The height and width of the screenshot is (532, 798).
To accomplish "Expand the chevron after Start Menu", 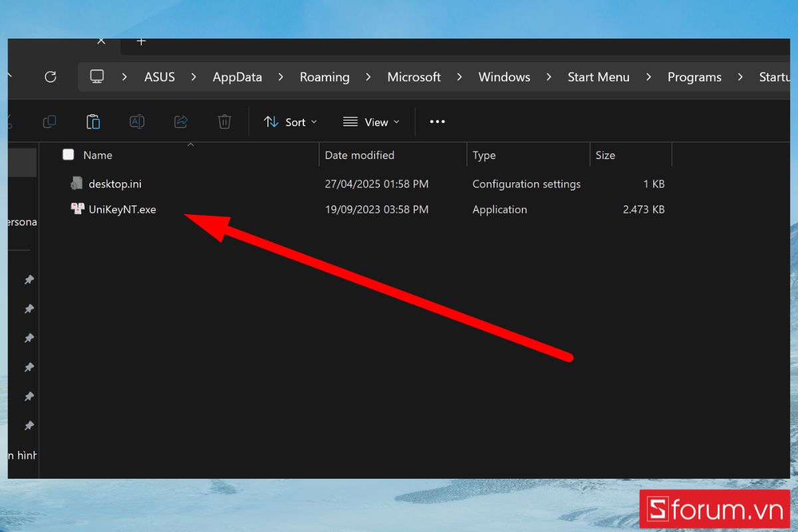I will click(x=648, y=77).
